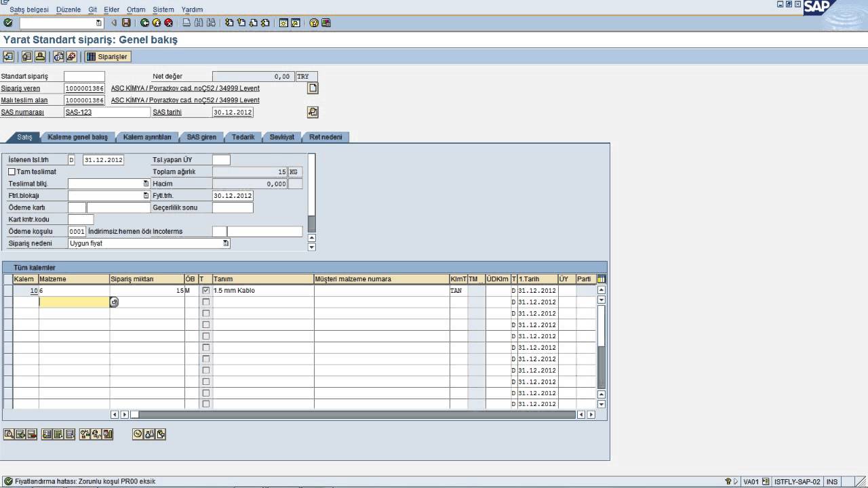Switch to SAS giren tab
The height and width of the screenshot is (488, 868).
coord(201,137)
